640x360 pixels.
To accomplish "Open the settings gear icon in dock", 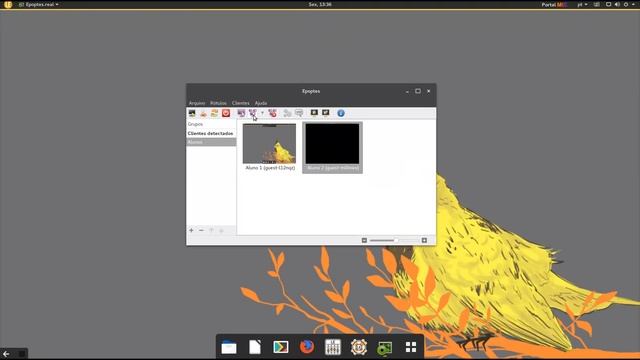I will [359, 347].
